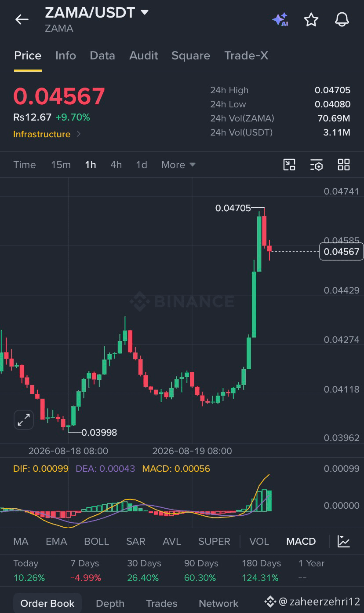The width and height of the screenshot is (364, 613).
Task: Go back using the arrow icon
Action: pos(22,19)
